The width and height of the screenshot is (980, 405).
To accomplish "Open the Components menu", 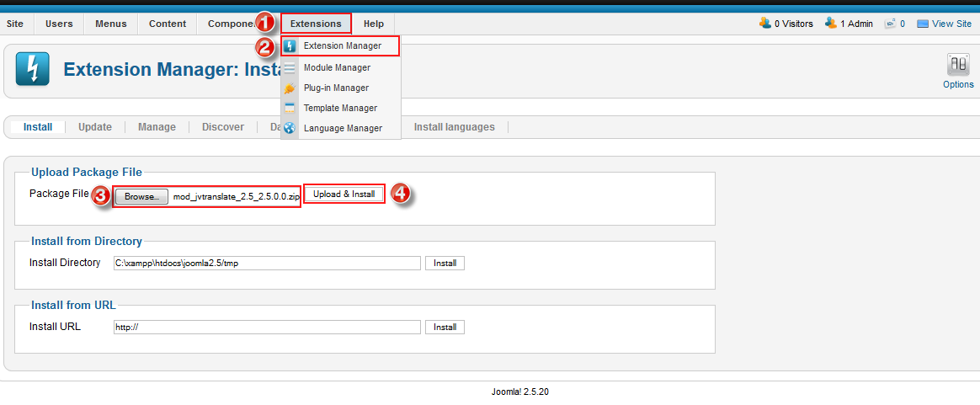I will tap(232, 24).
